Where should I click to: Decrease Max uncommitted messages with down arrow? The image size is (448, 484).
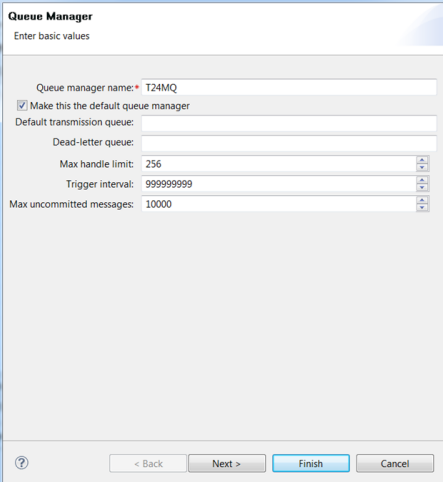(422, 208)
